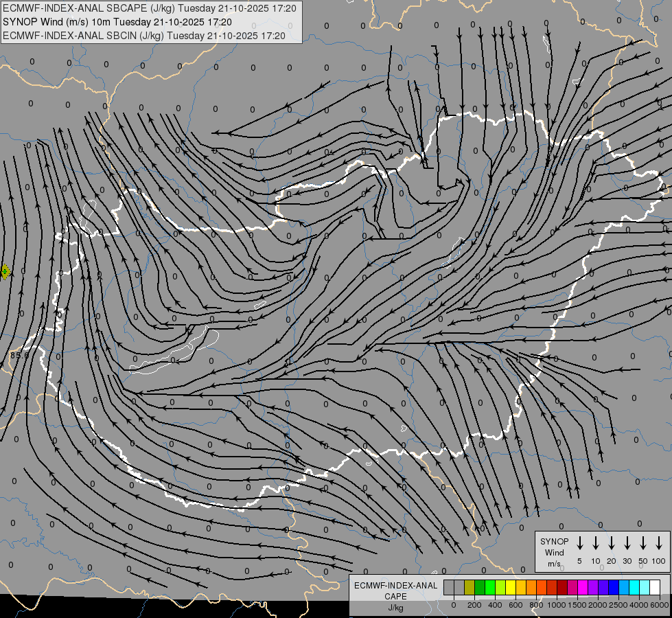Image resolution: width=672 pixels, height=618 pixels.
Task: Click the SYNOP Wind m/s legend label
Action: [554, 552]
